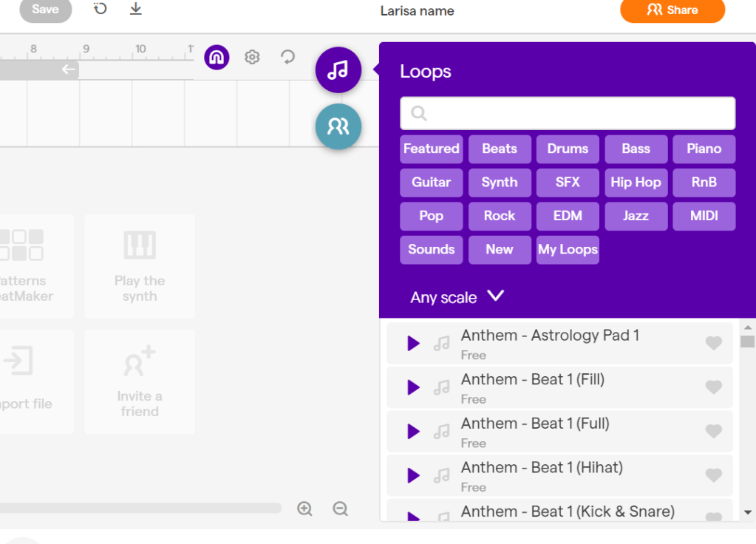The image size is (756, 544).
Task: Favorite Anthem - Astrology Pad 1 heart
Action: tap(713, 343)
